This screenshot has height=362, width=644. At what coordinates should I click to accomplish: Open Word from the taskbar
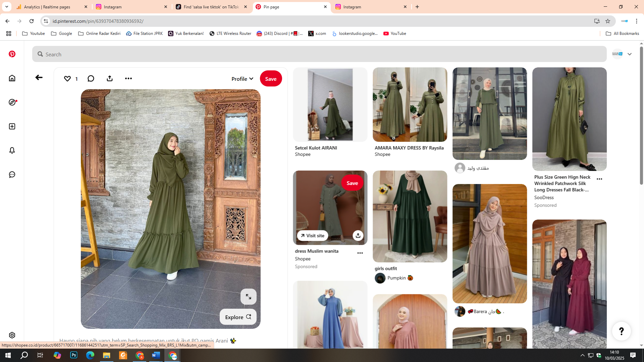(156, 355)
